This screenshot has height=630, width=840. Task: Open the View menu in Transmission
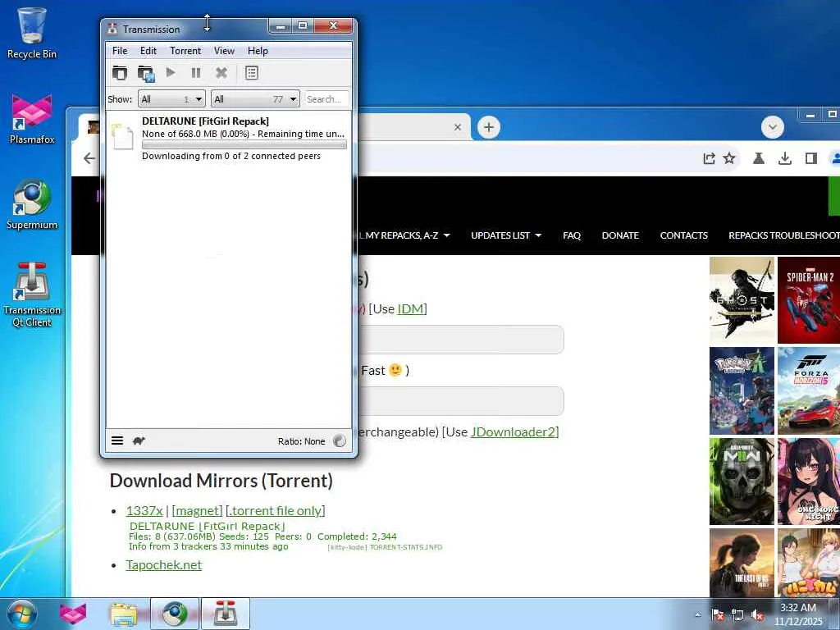point(224,51)
